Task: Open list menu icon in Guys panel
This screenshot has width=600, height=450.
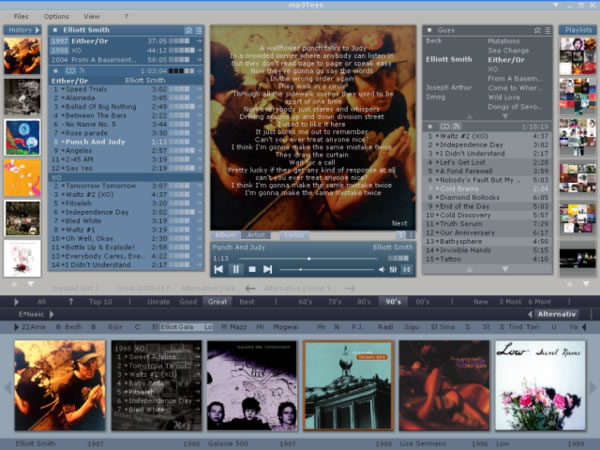Action: [x=548, y=30]
